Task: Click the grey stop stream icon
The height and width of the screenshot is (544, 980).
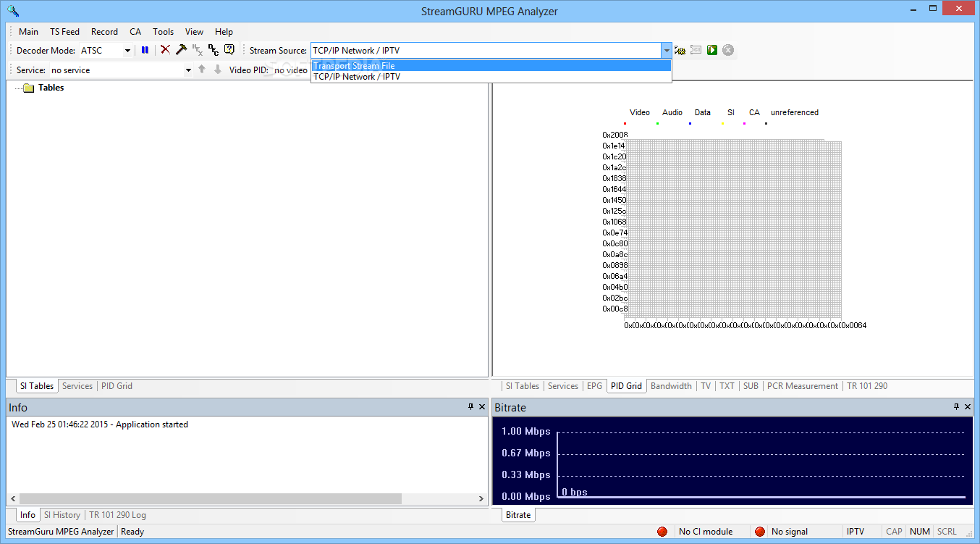Action: click(728, 50)
